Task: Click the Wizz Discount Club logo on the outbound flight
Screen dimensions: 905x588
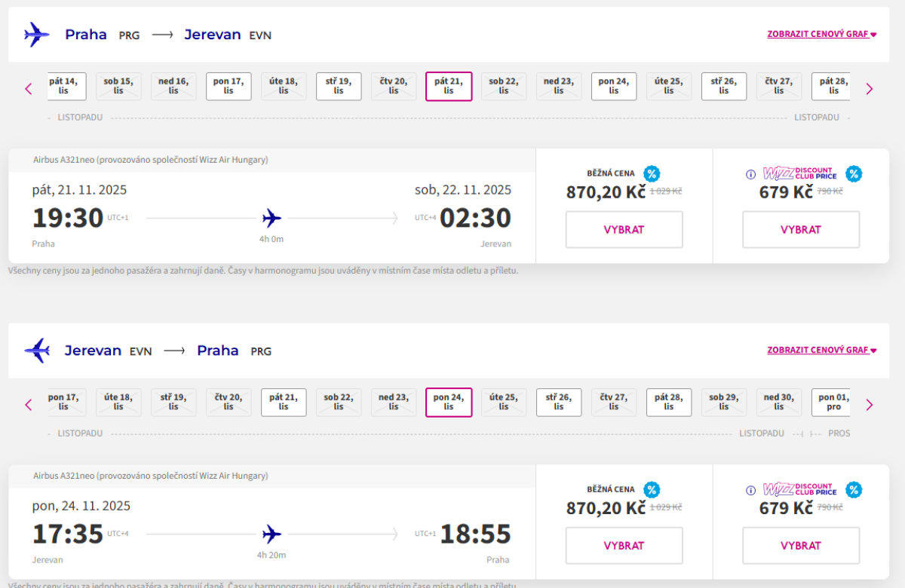Action: tap(799, 173)
